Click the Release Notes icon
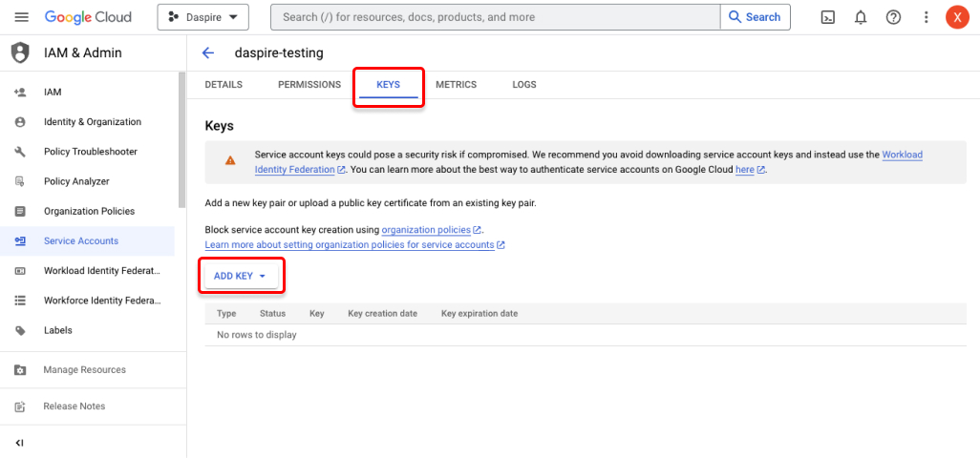 tap(20, 406)
